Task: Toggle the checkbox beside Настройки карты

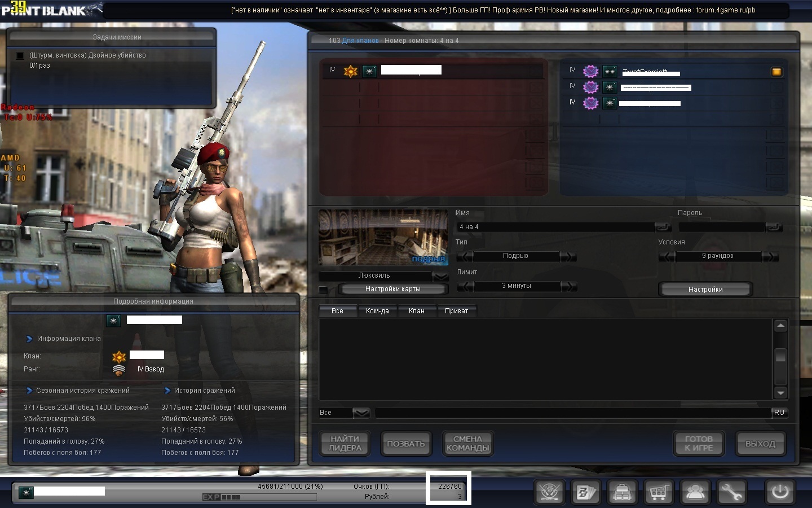Action: (323, 290)
